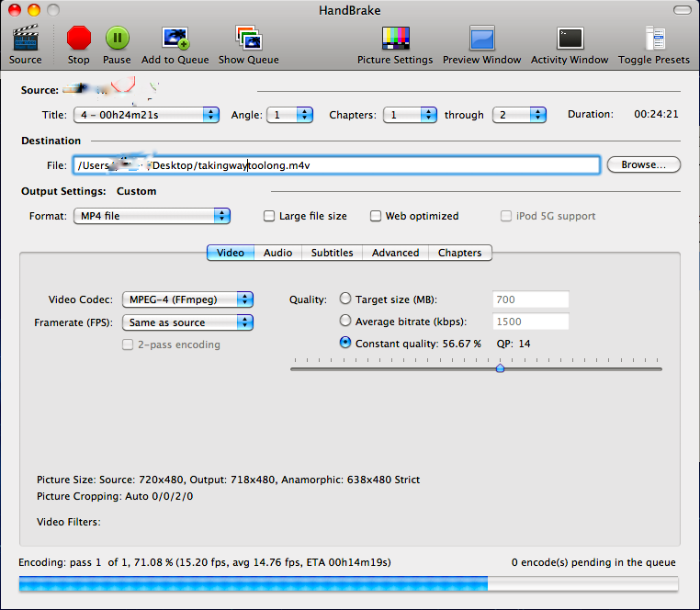Image resolution: width=700 pixels, height=610 pixels.
Task: Click the red close window button
Action: (15, 10)
